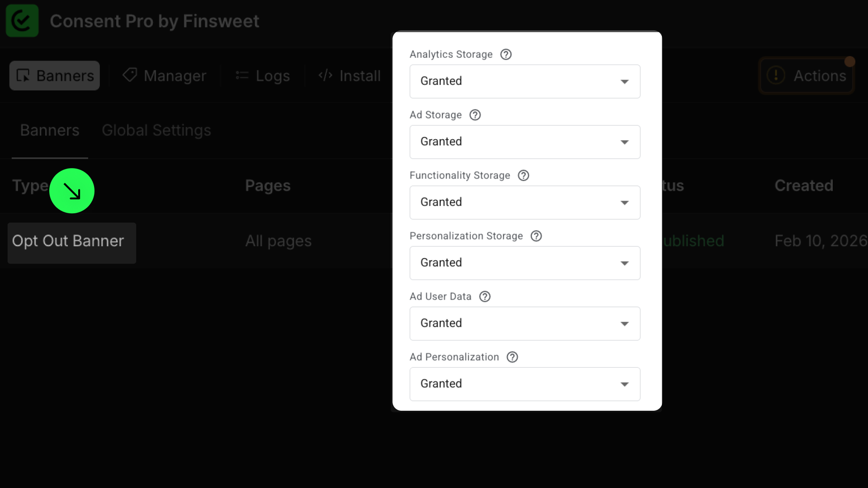Open the Ad Storage dropdown
This screenshot has height=488, width=868.
[x=524, y=142]
